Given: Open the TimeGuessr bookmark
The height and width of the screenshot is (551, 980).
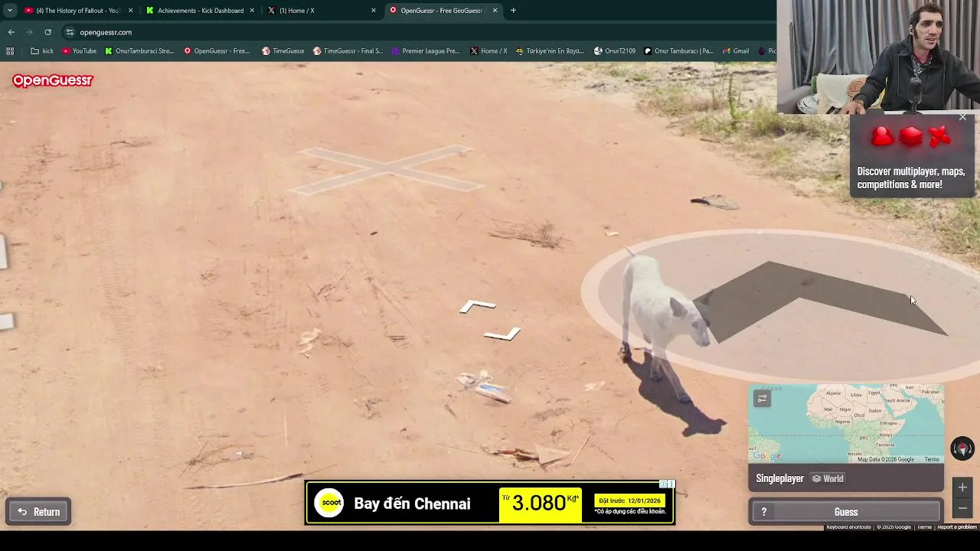Looking at the screenshot, I should (x=283, y=51).
